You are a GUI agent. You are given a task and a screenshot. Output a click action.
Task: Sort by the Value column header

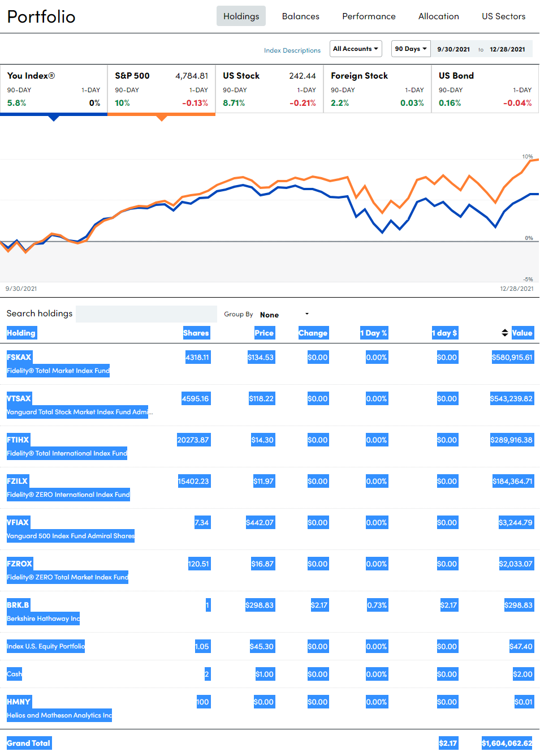(x=522, y=333)
